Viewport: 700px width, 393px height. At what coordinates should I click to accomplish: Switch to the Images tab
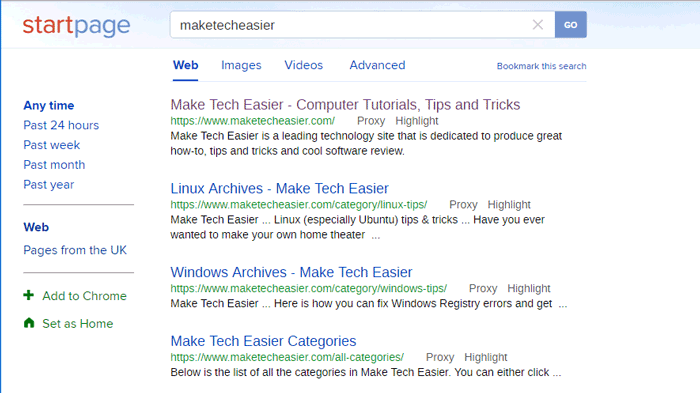(241, 65)
